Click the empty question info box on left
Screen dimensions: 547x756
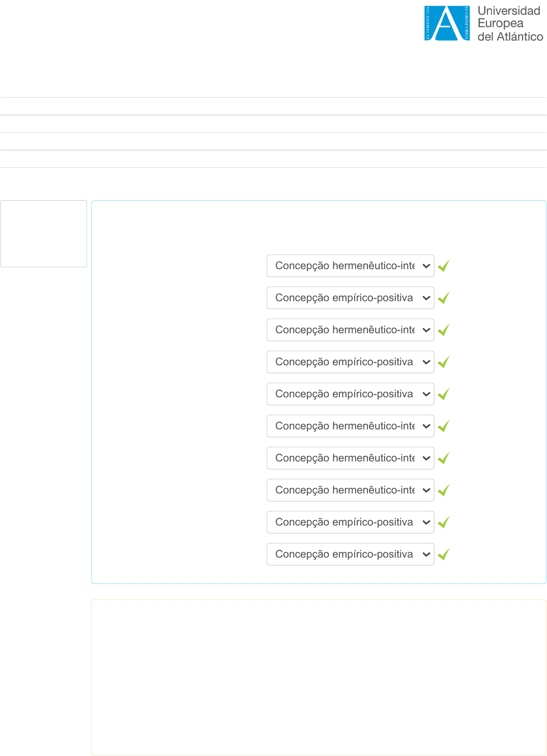pos(44,234)
